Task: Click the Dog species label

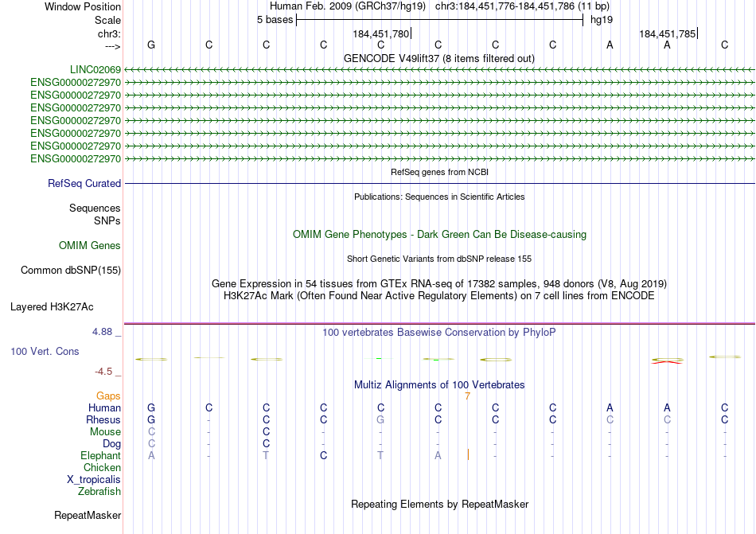Action: (x=112, y=444)
